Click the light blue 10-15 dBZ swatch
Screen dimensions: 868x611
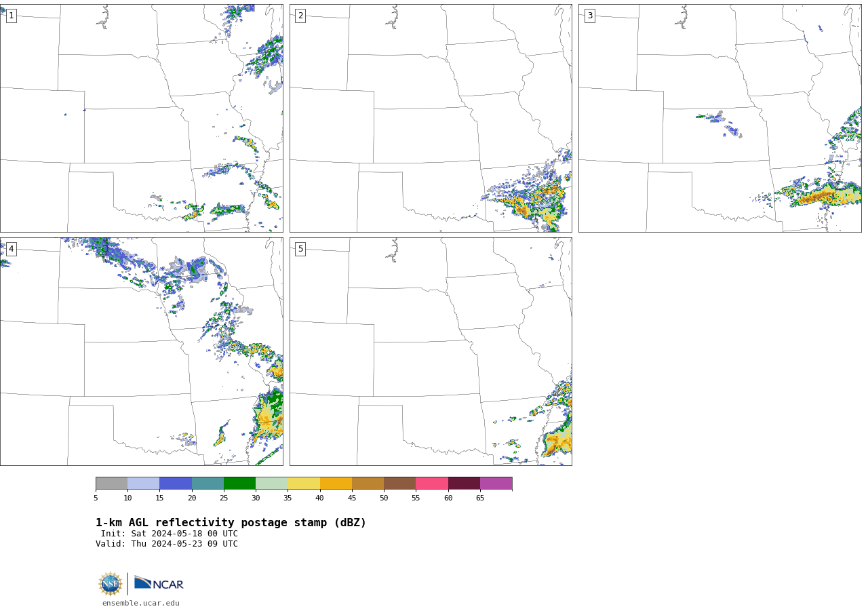143,483
